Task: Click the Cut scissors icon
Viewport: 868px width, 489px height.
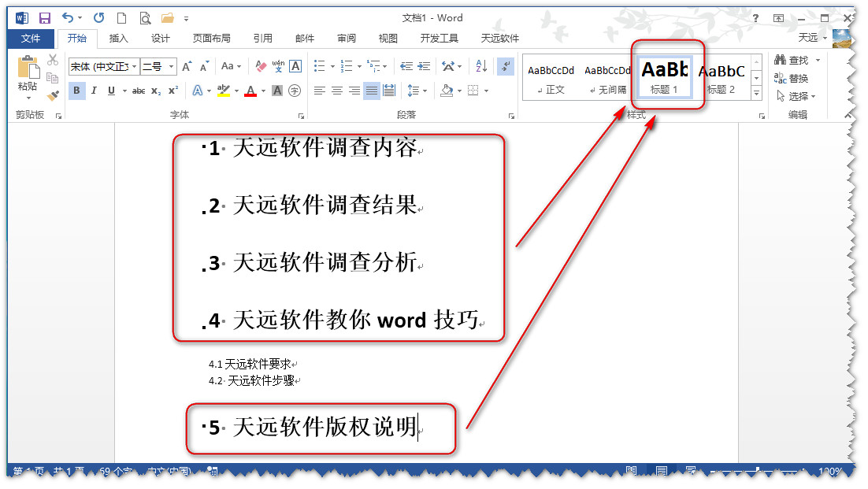Action: pos(53,60)
